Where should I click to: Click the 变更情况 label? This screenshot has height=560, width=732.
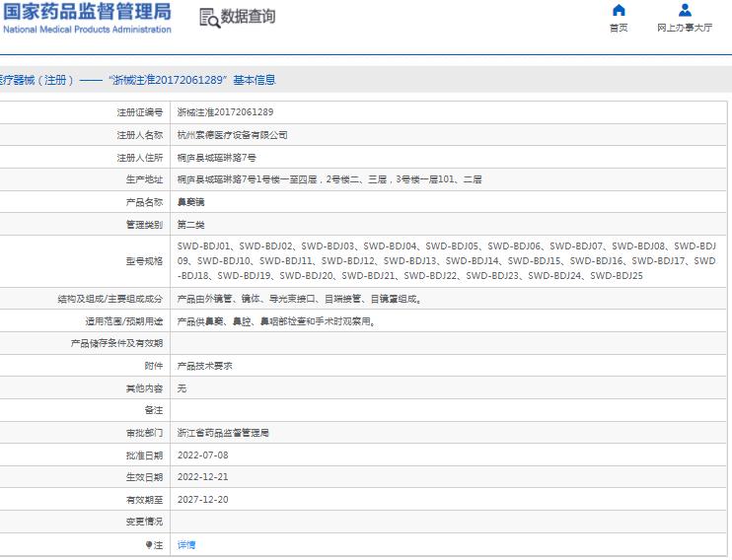point(144,522)
